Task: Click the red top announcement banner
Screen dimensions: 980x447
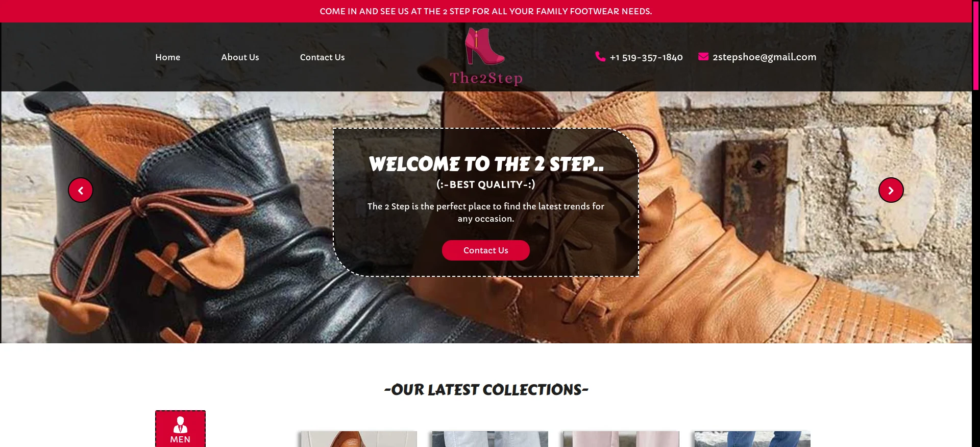Action: [486, 11]
